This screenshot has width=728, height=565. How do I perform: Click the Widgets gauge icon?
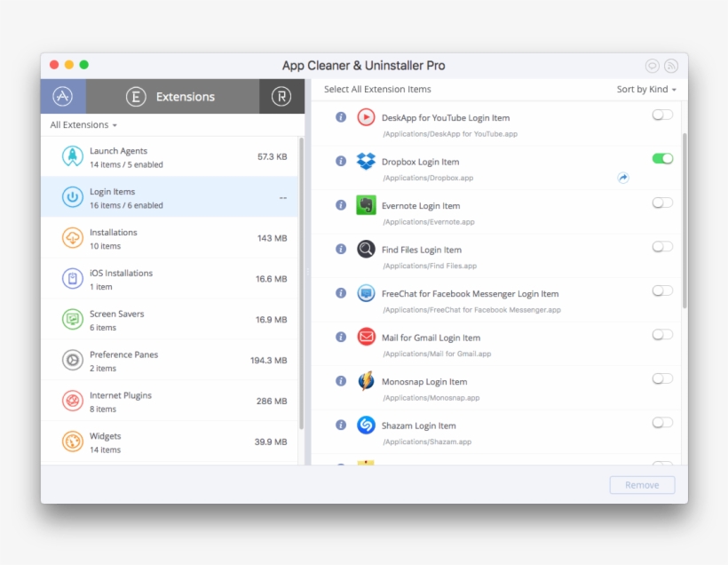pos(73,442)
